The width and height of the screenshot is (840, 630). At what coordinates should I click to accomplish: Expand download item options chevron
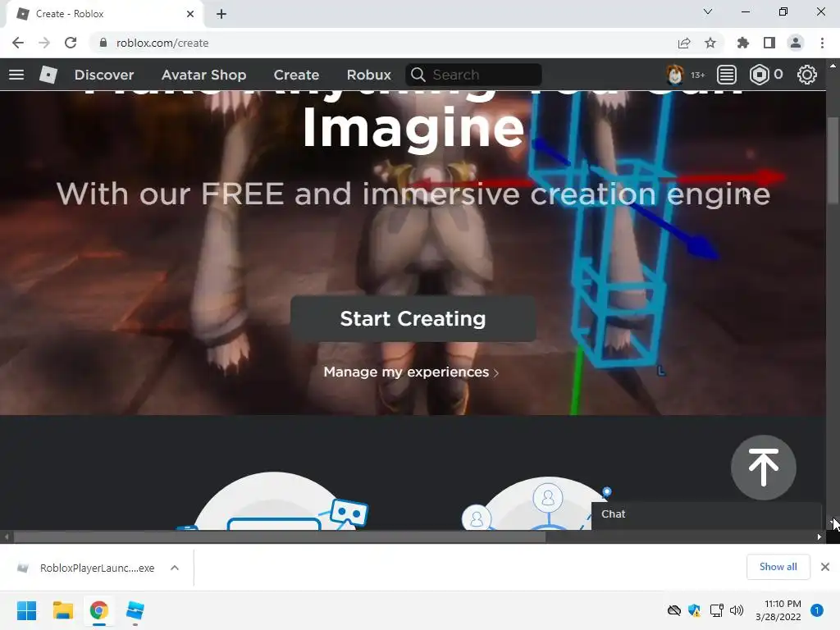click(175, 568)
